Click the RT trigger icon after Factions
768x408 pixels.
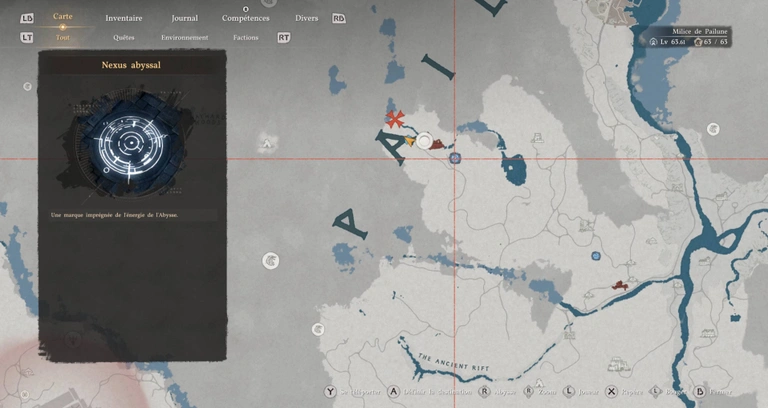pos(284,37)
